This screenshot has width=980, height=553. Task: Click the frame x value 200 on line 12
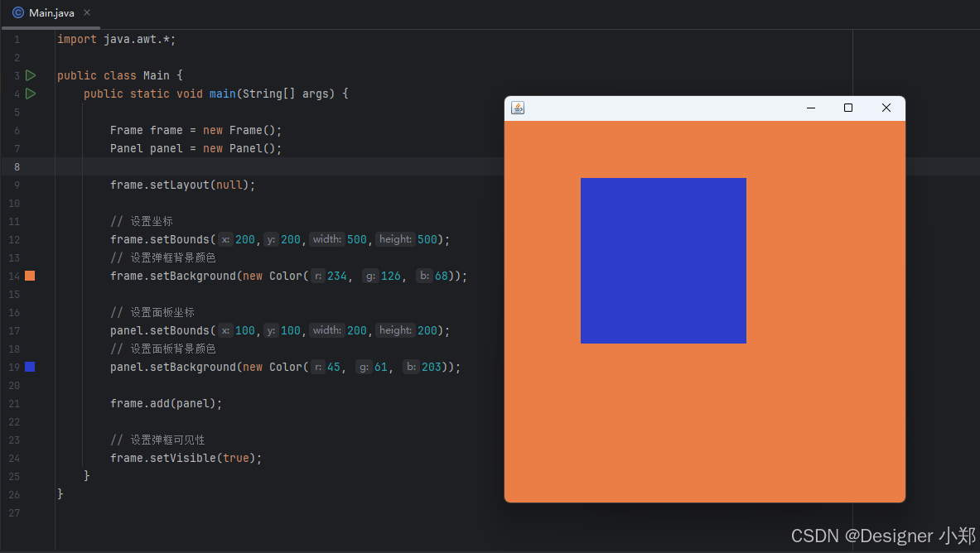point(245,239)
